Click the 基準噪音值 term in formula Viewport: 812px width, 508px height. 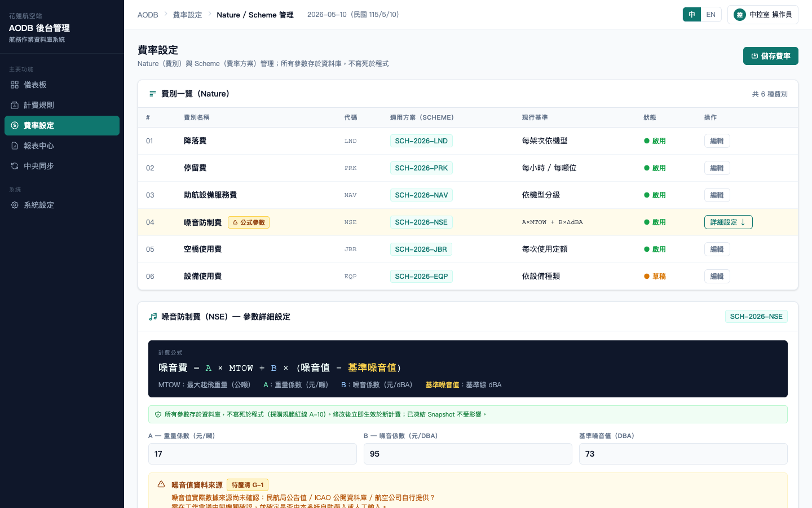[x=372, y=367]
